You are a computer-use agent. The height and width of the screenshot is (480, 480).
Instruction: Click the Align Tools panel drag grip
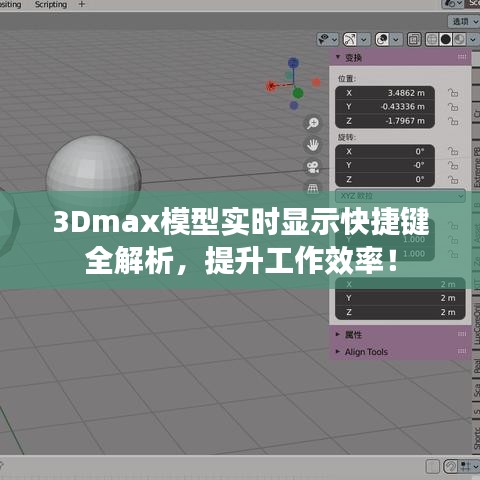click(x=462, y=351)
